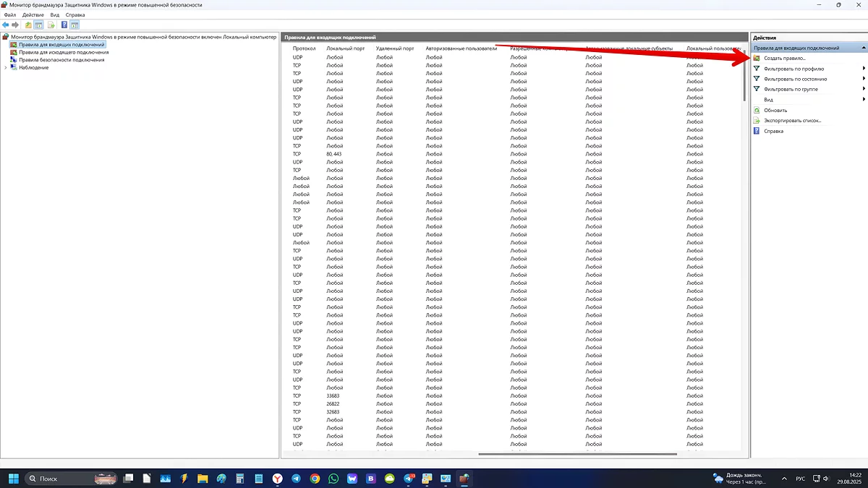Expand the Наблюдение tree node
This screenshot has width=868, height=488.
[x=6, y=68]
